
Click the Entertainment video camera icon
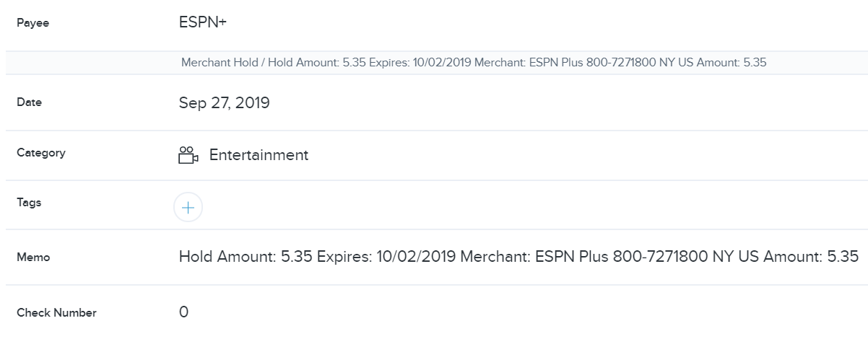188,155
